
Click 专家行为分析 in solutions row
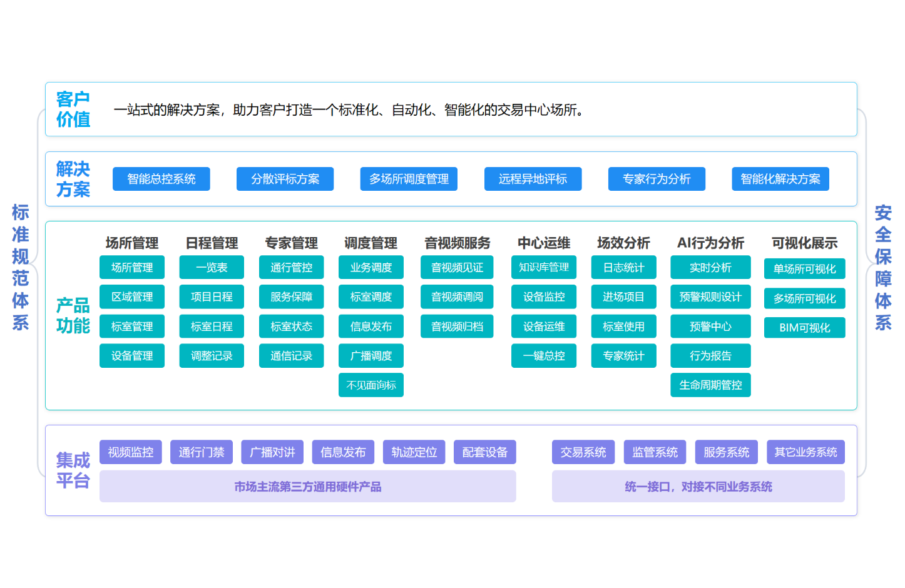point(657,179)
